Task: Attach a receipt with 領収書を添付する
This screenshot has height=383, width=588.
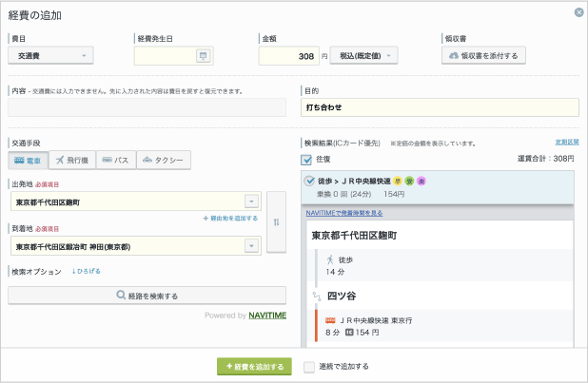Action: pos(485,56)
